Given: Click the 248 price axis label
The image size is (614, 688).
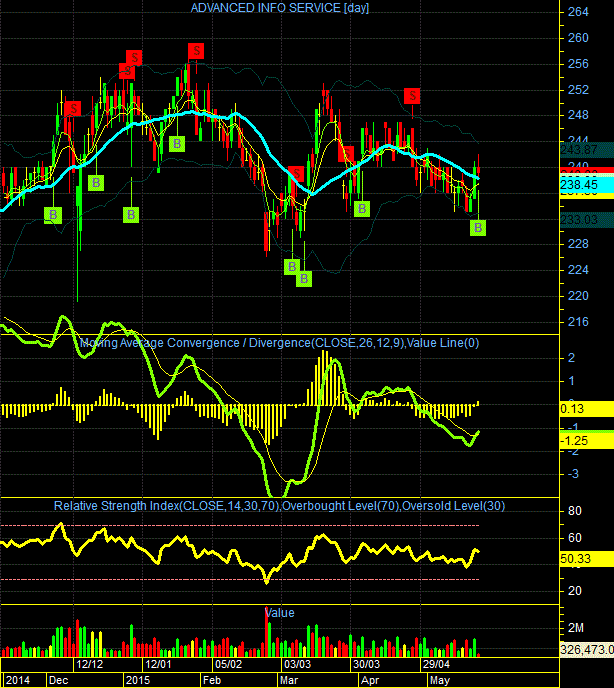Looking at the screenshot, I should pos(578,115).
